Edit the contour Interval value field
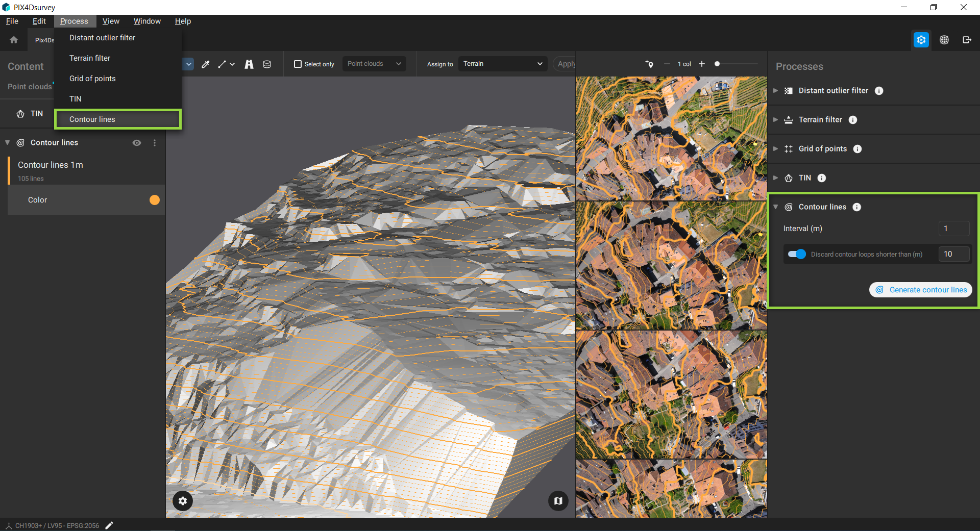This screenshot has height=531, width=980. click(953, 229)
